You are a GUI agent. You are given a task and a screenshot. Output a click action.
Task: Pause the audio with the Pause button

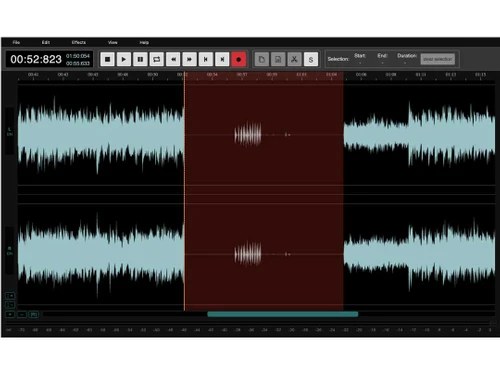140,59
